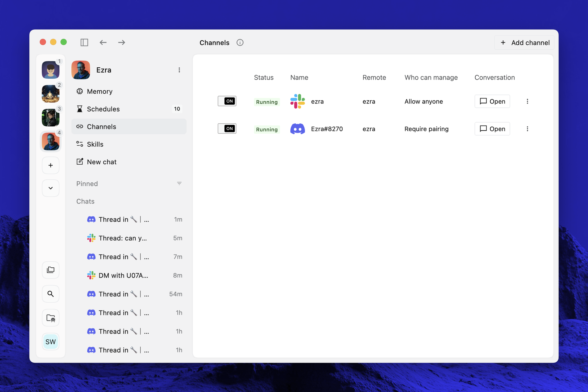Turn off the Ezra#8270 Discord toggle
This screenshot has height=392, width=588.
click(x=227, y=129)
